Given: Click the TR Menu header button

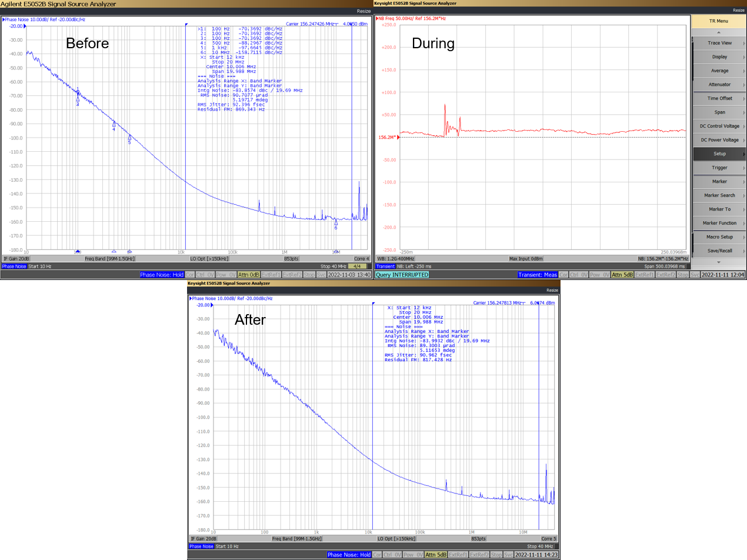Looking at the screenshot, I should [718, 21].
